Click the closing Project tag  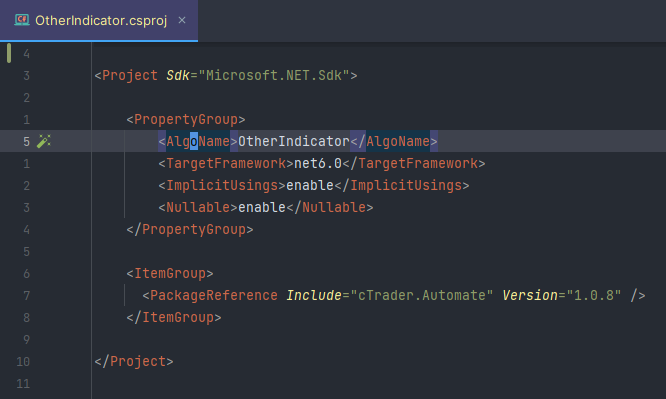pyautogui.click(x=134, y=361)
